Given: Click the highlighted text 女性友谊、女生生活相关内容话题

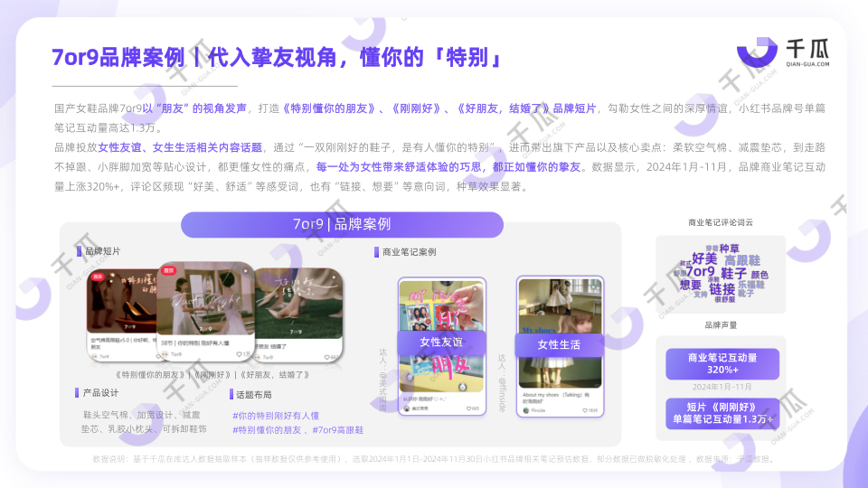Looking at the screenshot, I should pos(180,147).
